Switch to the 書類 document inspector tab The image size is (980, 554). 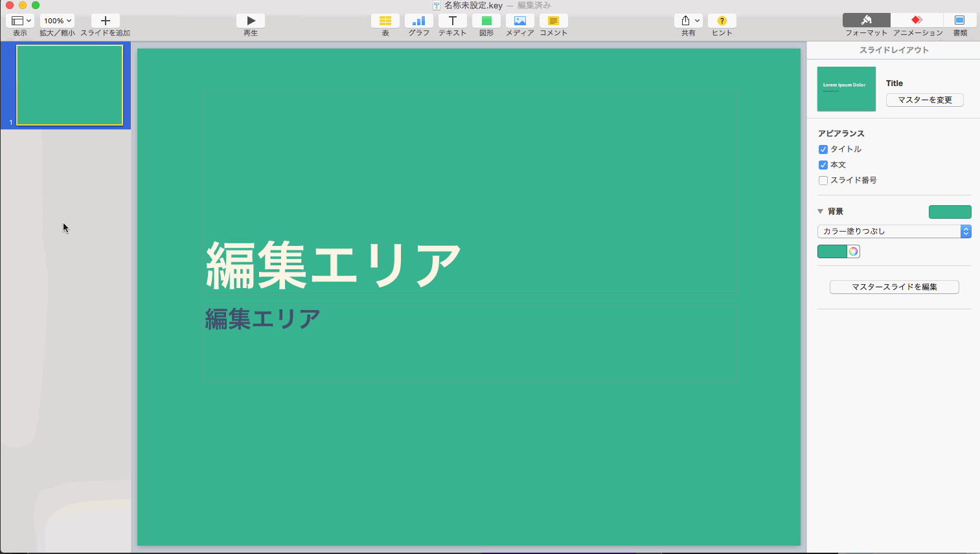[x=960, y=20]
